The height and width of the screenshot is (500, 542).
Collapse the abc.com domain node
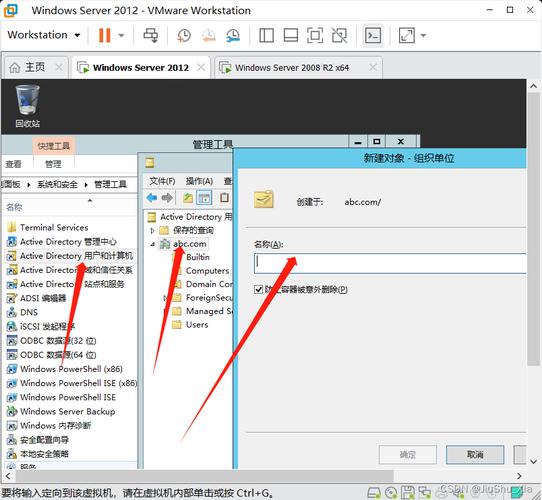(152, 244)
